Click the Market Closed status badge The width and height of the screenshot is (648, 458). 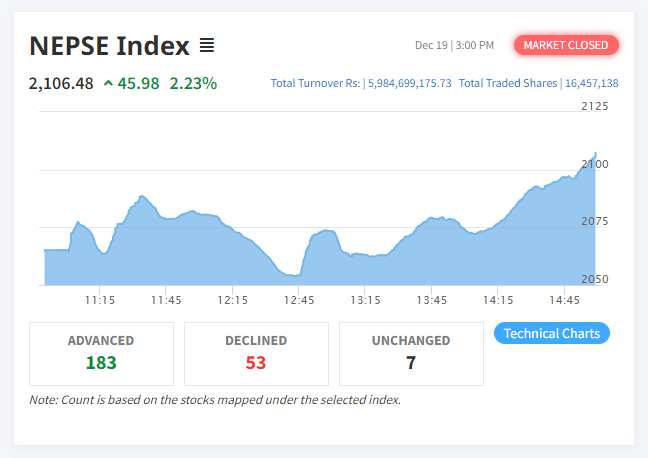click(x=566, y=45)
